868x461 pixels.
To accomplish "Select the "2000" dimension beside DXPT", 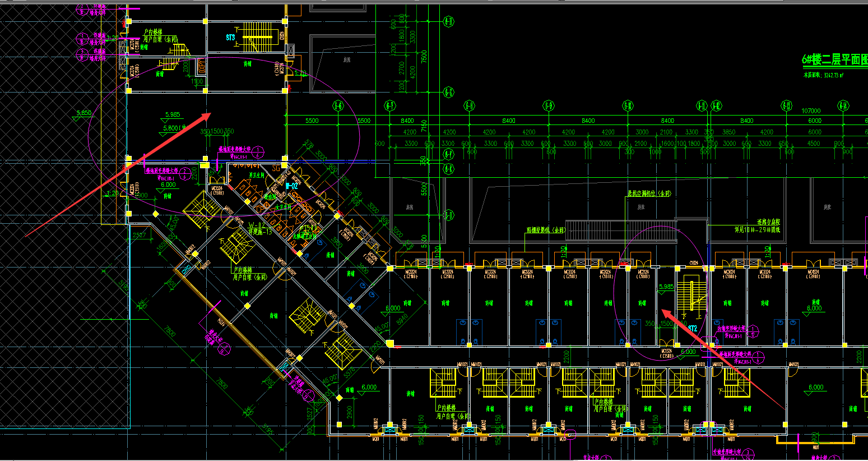I will (185, 66).
